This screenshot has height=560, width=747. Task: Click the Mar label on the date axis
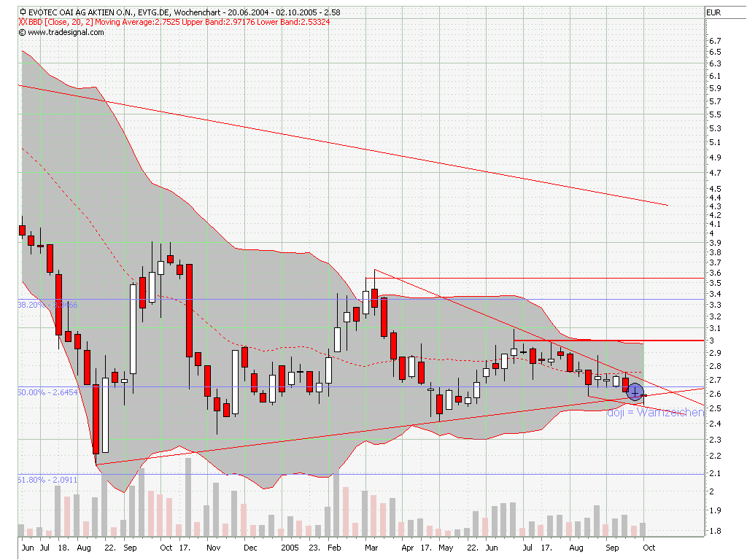point(372,546)
